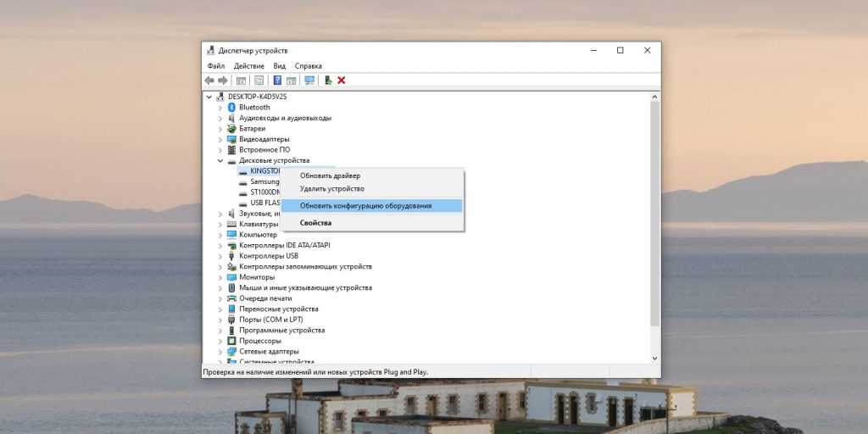Expand the Контроллеры USB category
This screenshot has width=868, height=434.
[x=220, y=256]
